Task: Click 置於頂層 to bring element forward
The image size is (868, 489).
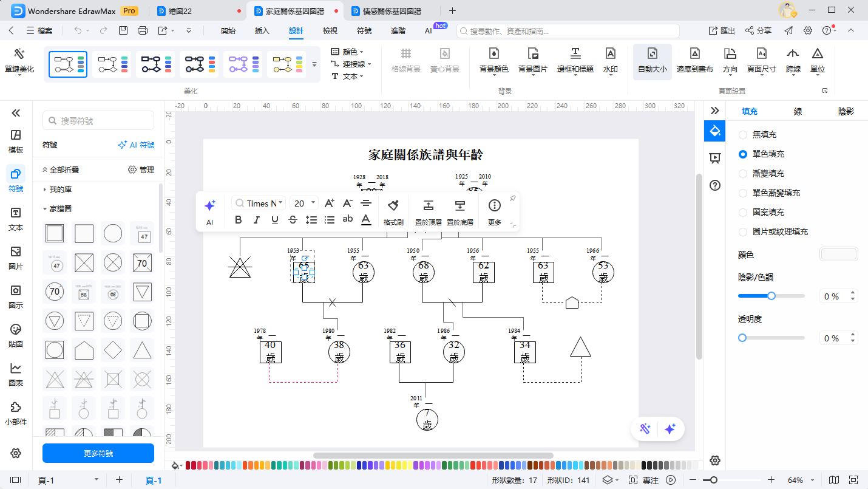Action: 429,211
